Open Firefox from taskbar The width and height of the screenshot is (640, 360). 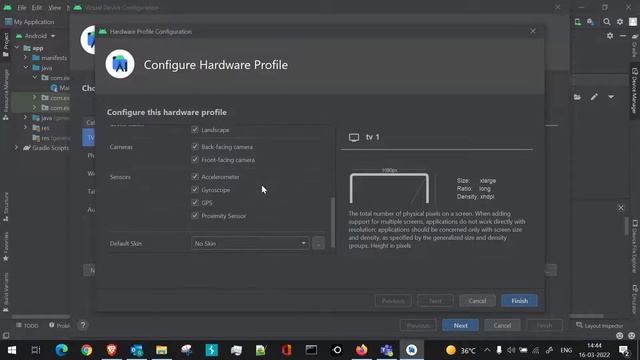tap(362, 350)
